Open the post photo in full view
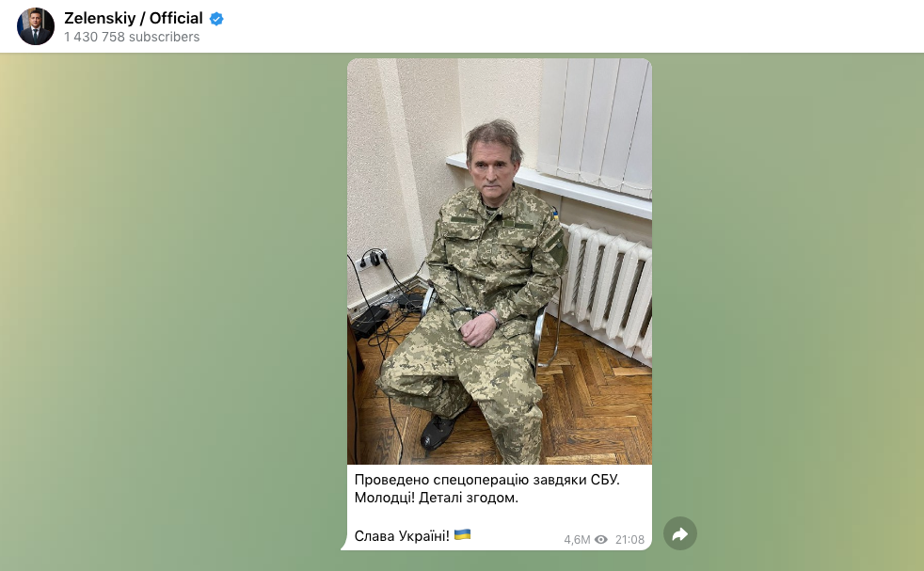This screenshot has width=924, height=571. (500, 262)
